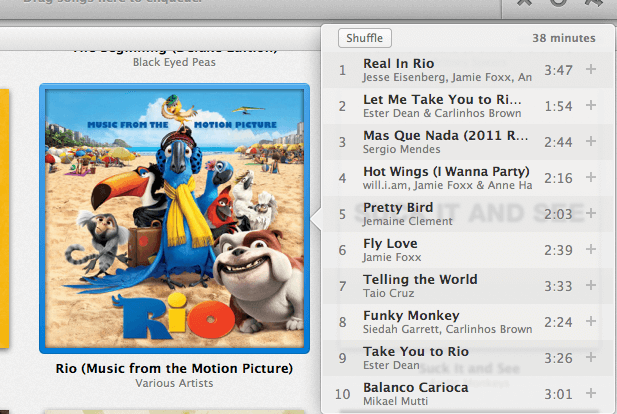This screenshot has width=617, height=414.
Task: Select track Mas Que Nada (2011 R...
Action: click(x=445, y=135)
